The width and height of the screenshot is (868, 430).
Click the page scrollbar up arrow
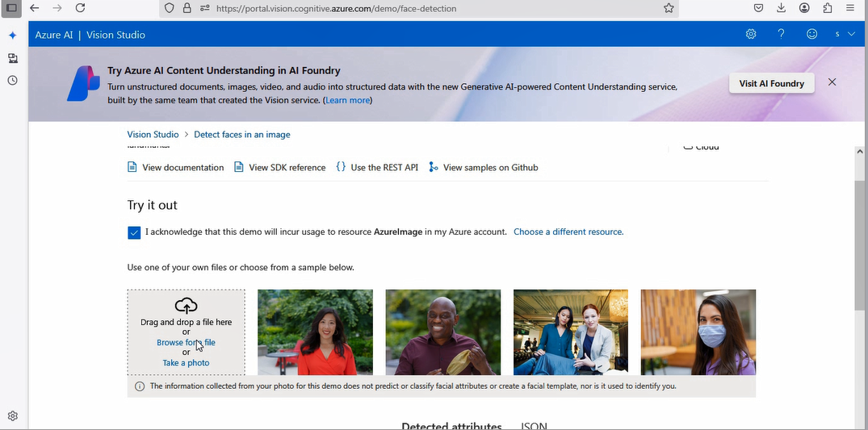click(x=860, y=151)
